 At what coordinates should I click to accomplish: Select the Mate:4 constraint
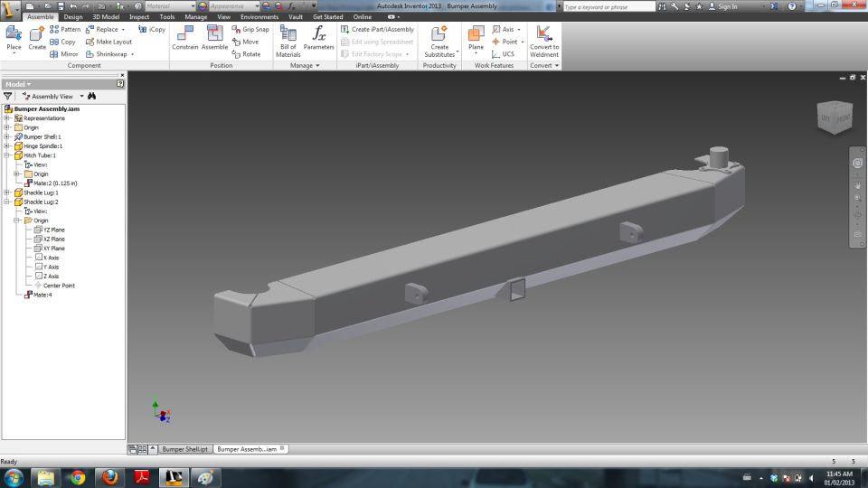tap(38, 295)
